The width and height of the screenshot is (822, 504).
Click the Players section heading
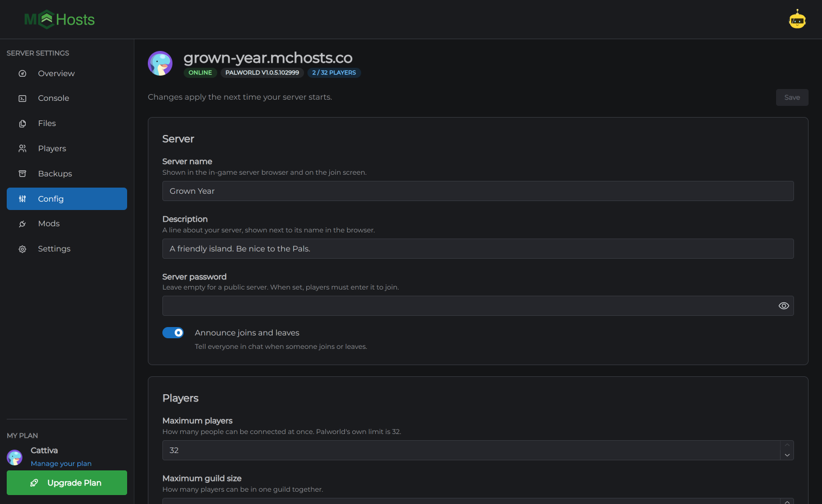tap(180, 398)
